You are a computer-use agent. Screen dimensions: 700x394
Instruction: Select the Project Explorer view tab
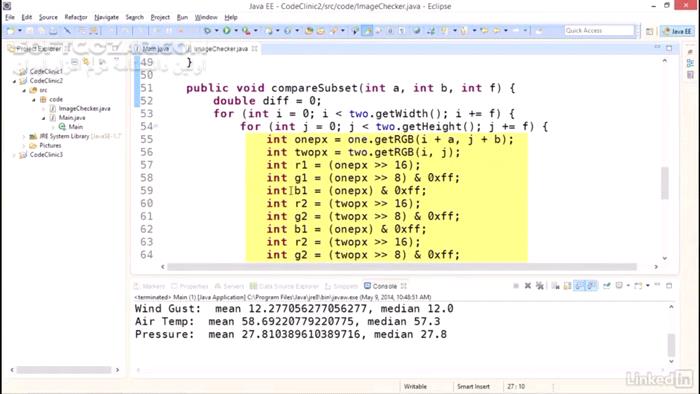(x=35, y=48)
